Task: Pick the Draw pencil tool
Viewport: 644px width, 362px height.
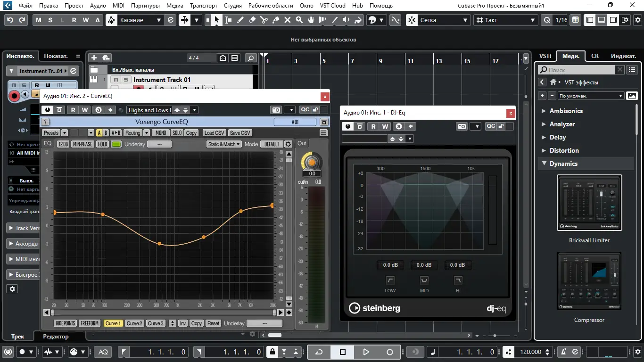Action: 240,20
